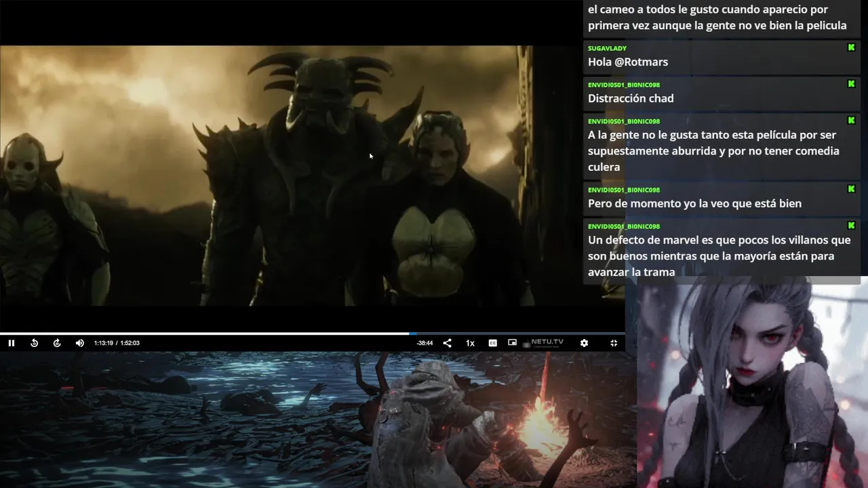Click username above 'Distracción chad'
The width and height of the screenshot is (868, 488).
pyautogui.click(x=624, y=85)
